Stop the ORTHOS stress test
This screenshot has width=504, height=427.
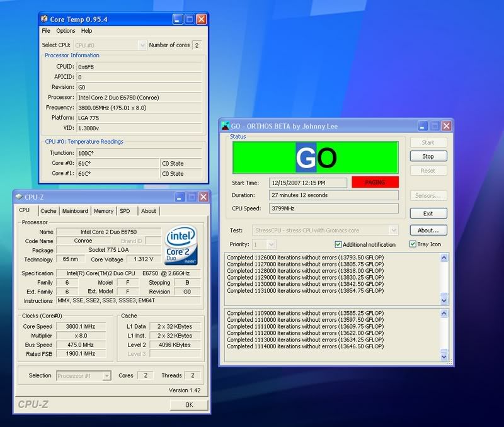tap(428, 156)
